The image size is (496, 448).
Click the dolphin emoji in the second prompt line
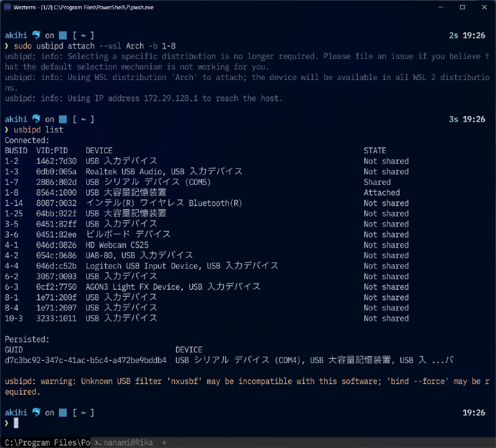[36, 119]
